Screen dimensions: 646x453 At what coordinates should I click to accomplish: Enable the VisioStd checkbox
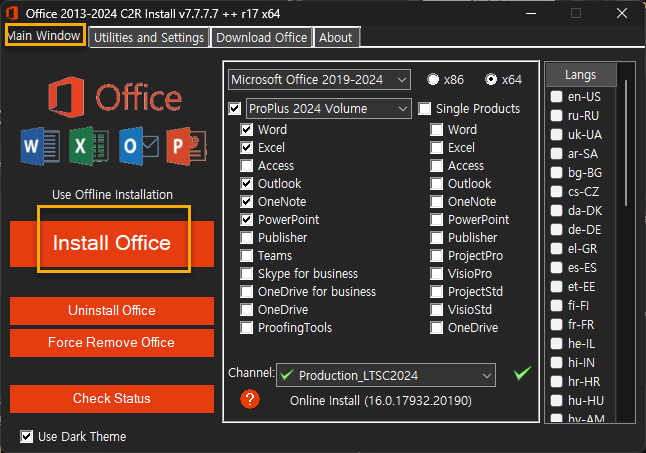pyautogui.click(x=436, y=310)
